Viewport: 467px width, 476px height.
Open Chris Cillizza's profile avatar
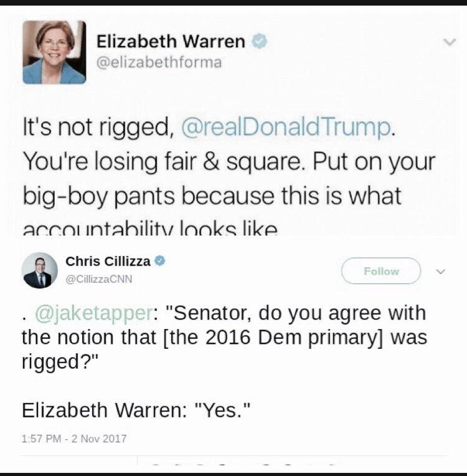pyautogui.click(x=40, y=270)
